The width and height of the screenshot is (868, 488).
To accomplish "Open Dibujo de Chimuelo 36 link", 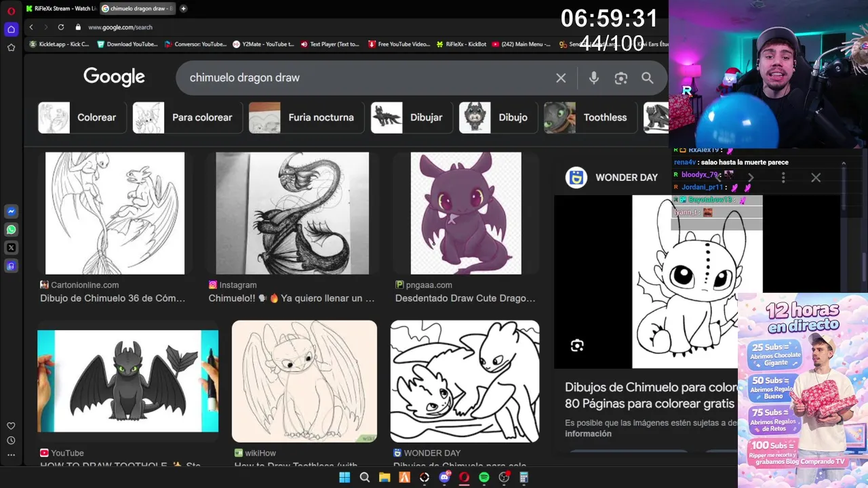I will [x=113, y=298].
